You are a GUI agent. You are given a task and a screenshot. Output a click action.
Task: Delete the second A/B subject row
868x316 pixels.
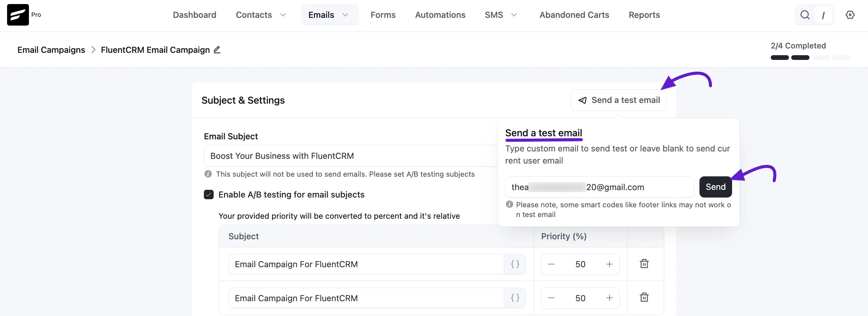click(644, 297)
